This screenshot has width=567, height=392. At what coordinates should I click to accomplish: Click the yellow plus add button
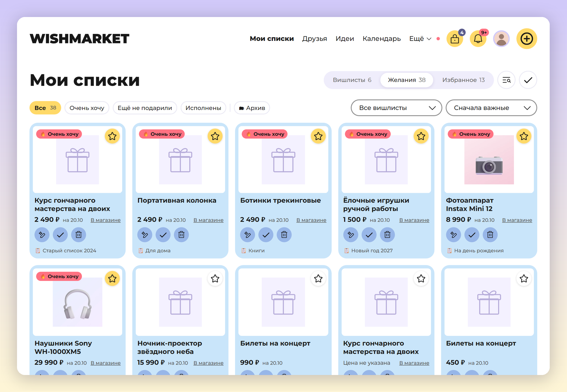pos(527,39)
